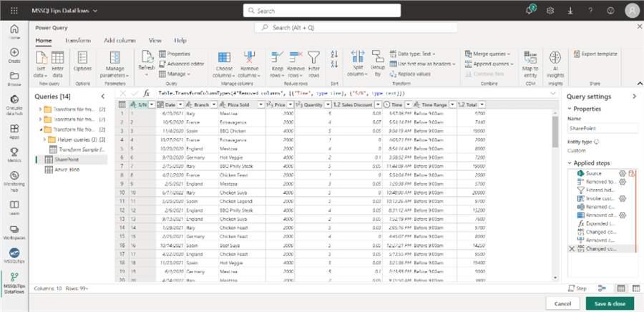Screen dimensions: 644x312
Task: Open the Help ribbon tab
Action: pyautogui.click(x=180, y=41)
